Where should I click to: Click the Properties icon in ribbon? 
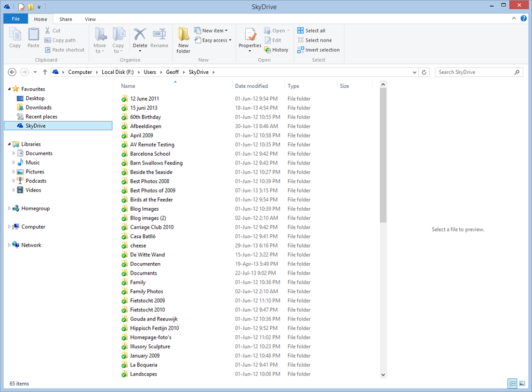point(250,35)
